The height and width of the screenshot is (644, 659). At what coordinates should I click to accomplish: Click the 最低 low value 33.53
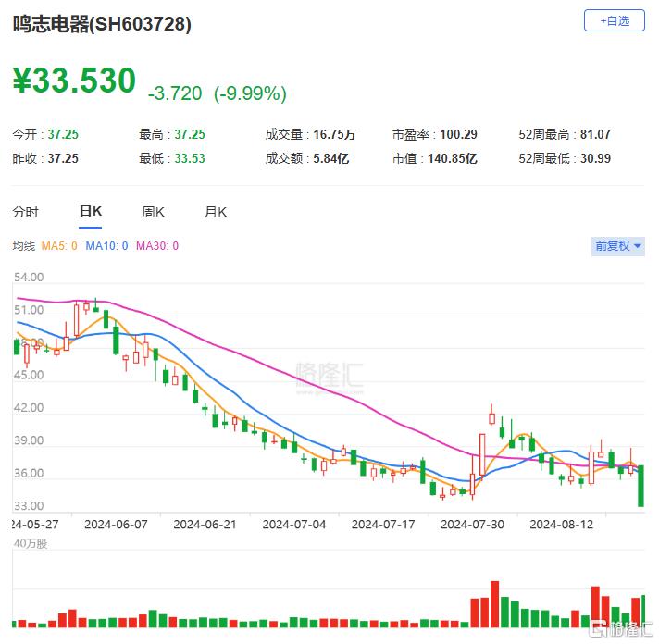click(190, 158)
